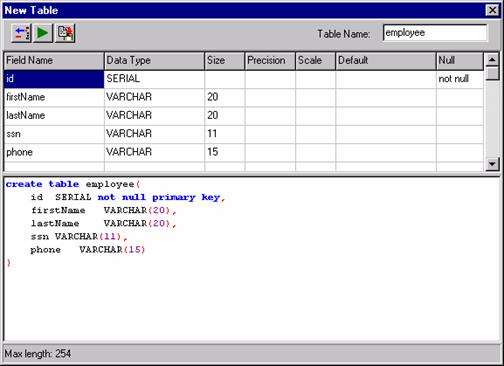Click the grid scrollbar up arrow
This screenshot has height=366, width=504.
pos(492,60)
